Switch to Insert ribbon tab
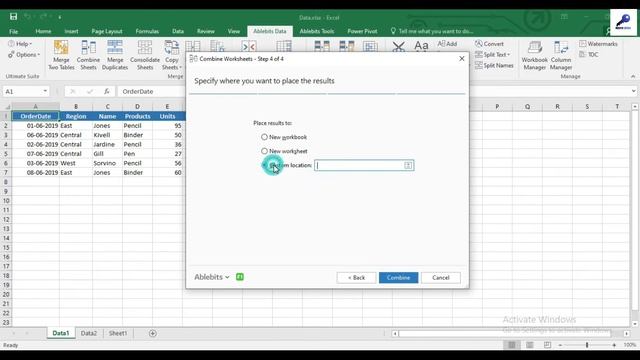The width and height of the screenshot is (640, 360). (x=71, y=31)
